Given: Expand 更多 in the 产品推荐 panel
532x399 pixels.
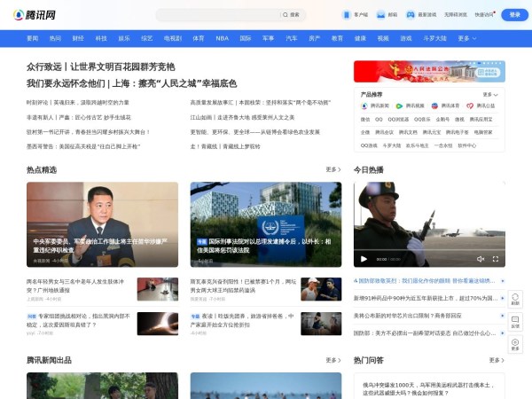Looking at the screenshot, I should tap(489, 94).
